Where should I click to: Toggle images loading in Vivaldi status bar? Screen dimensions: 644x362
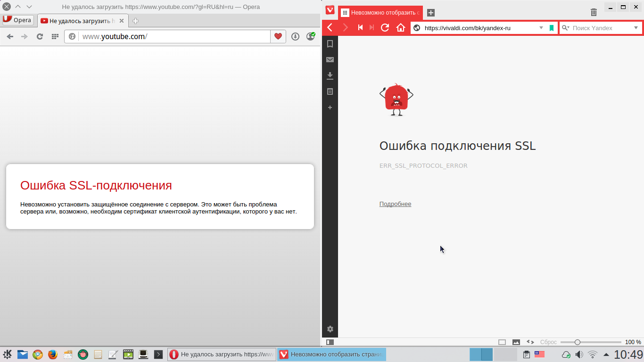click(516, 342)
